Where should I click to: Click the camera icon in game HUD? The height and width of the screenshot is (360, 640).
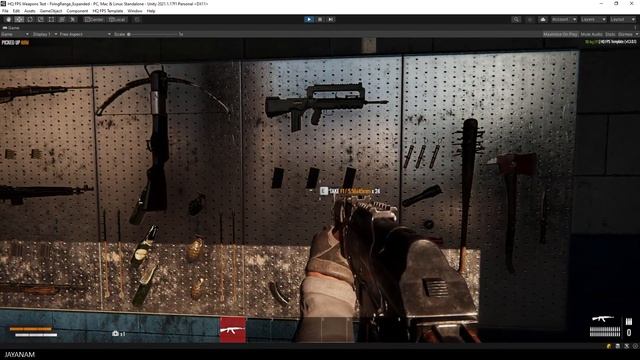tap(116, 333)
